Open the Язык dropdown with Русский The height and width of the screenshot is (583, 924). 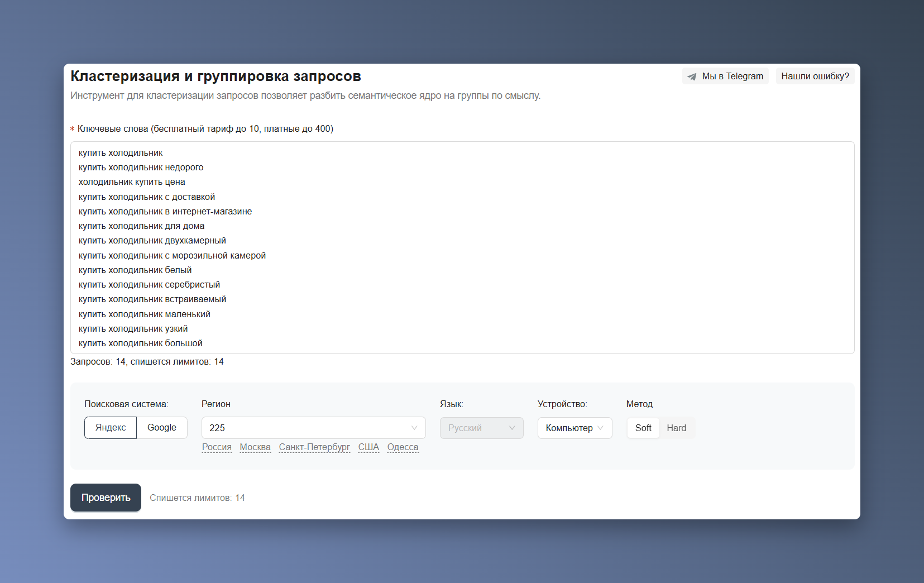pos(481,428)
